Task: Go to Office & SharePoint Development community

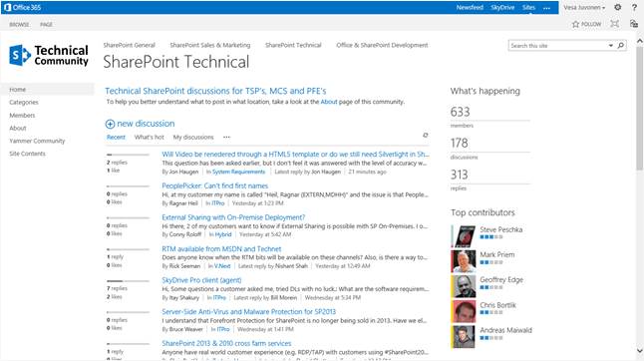Action: point(382,45)
